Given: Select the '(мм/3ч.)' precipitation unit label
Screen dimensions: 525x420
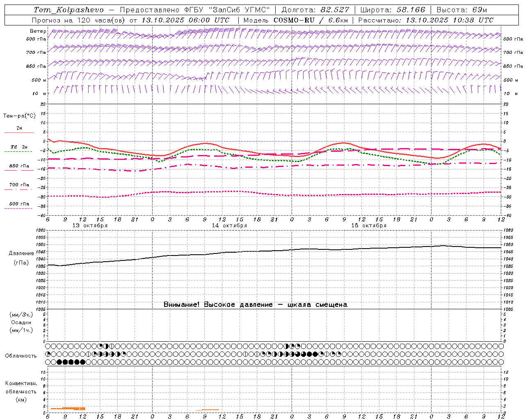Looking at the screenshot, I should (21, 315).
